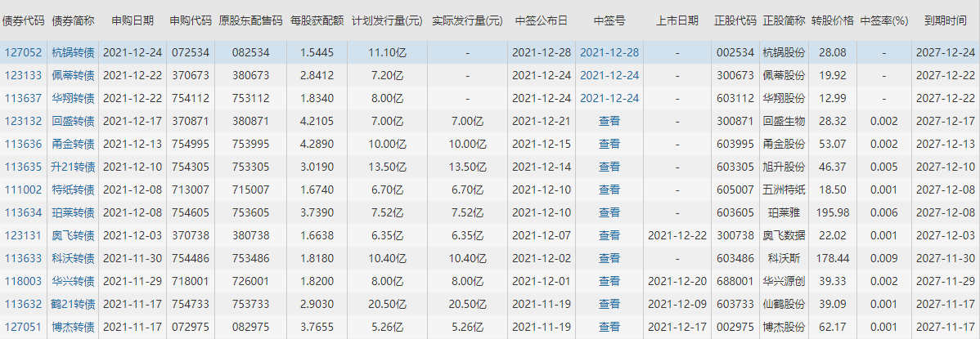Image resolution: width=980 pixels, height=339 pixels.
Task: Open the 奥飞转债 bond name link
Action: (x=73, y=235)
